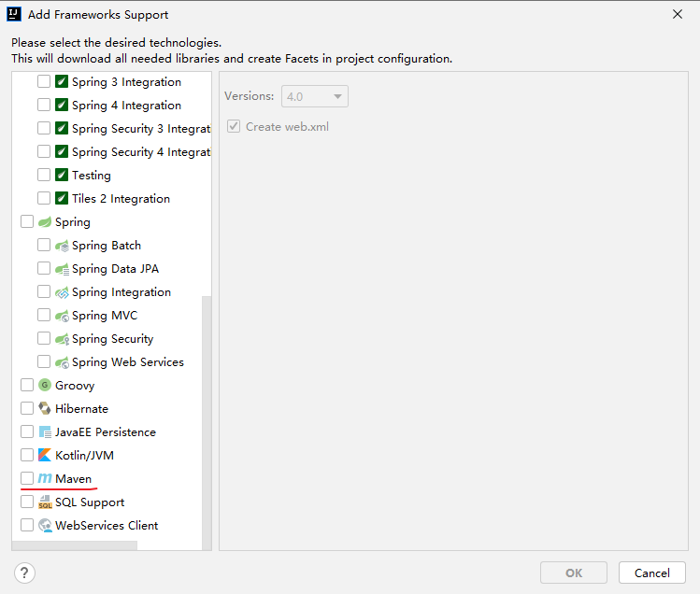Image resolution: width=700 pixels, height=594 pixels.
Task: Enable the Spring Security 4 Integration checkbox
Action: coord(44,151)
